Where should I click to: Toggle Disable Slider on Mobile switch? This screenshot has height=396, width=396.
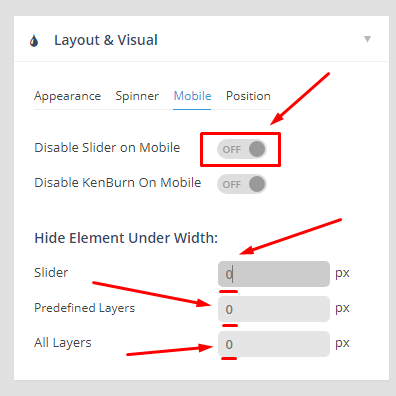tap(242, 149)
